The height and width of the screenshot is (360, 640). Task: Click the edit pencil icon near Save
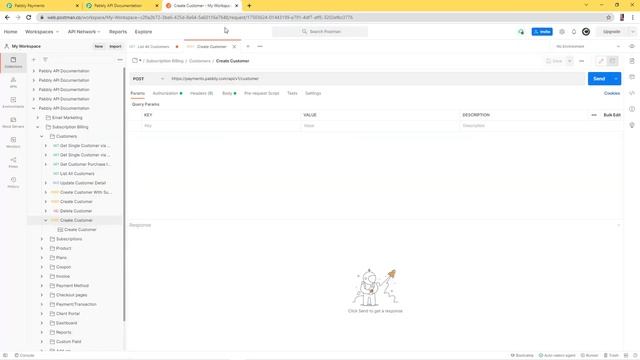601,61
